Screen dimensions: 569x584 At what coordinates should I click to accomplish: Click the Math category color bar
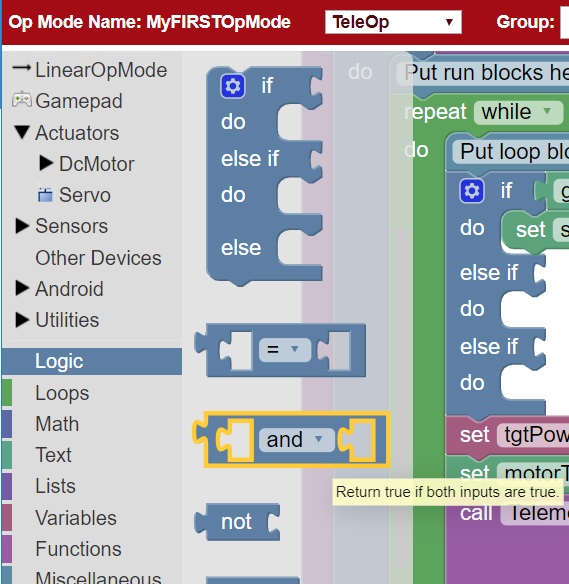point(7,423)
